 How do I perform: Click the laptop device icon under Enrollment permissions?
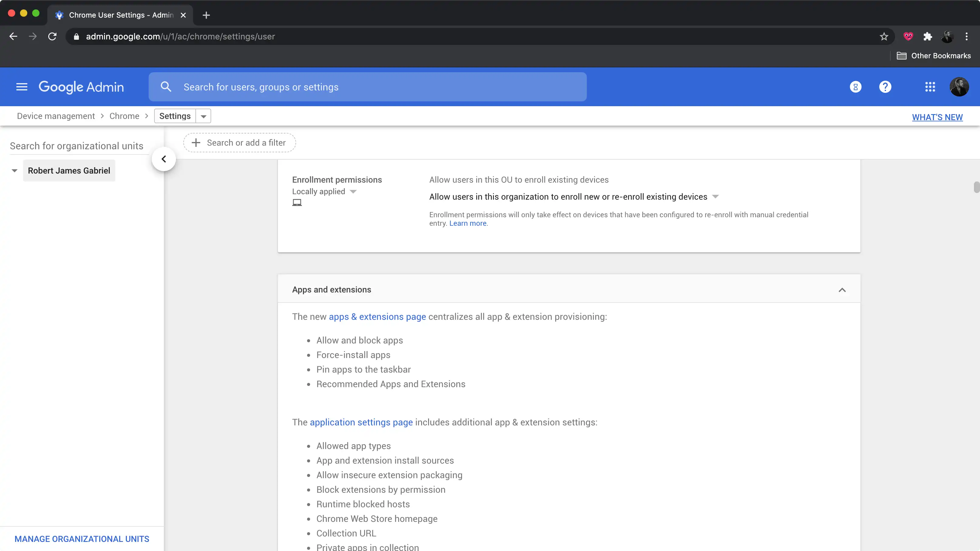coord(297,203)
